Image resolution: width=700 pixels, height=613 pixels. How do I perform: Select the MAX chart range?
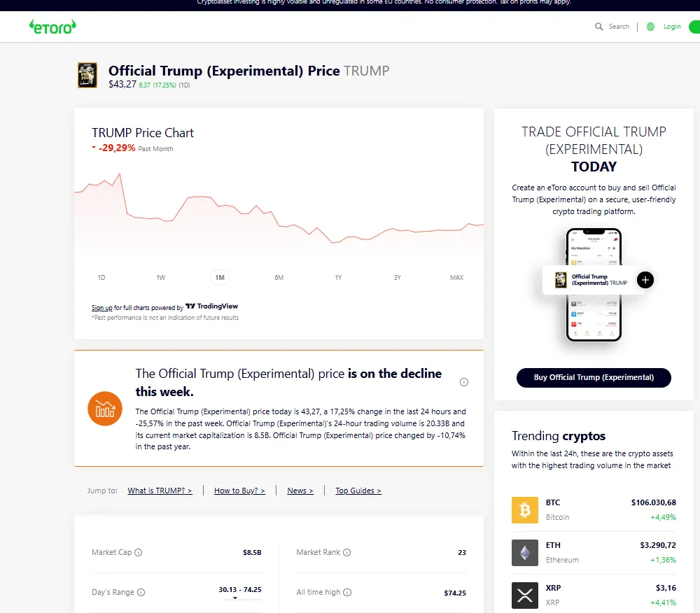pos(456,278)
